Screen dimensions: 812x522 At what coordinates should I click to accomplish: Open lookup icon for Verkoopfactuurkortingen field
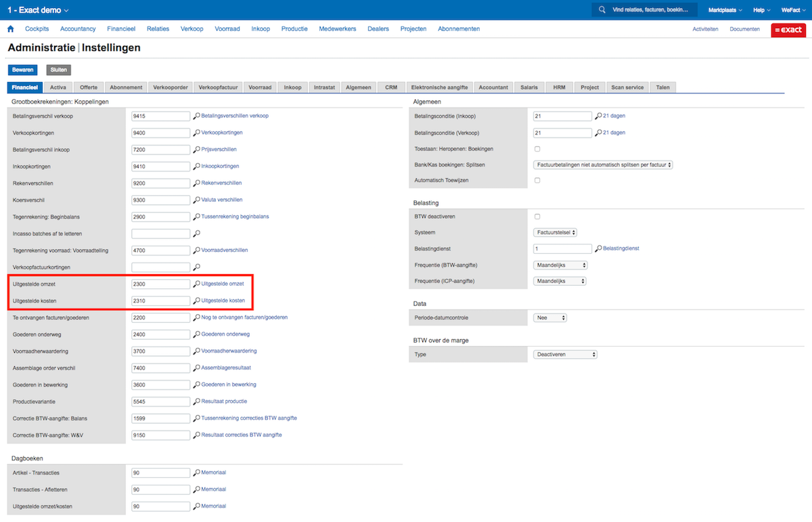197,267
